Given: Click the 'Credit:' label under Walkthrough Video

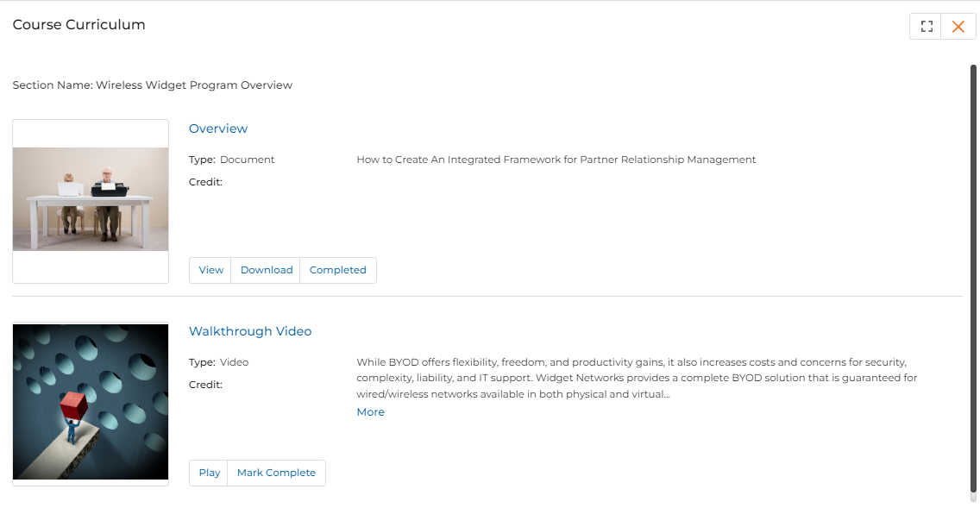Looking at the screenshot, I should tap(205, 385).
